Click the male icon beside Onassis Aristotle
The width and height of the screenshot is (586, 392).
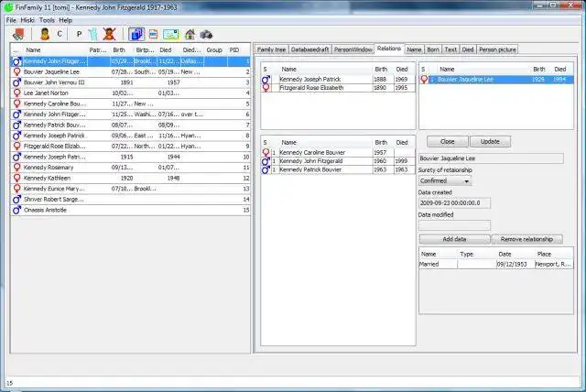point(16,210)
